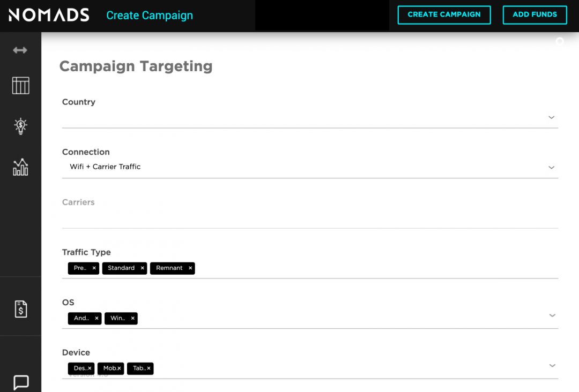The width and height of the screenshot is (579, 392).
Task: Expand the Device dropdown chevron
Action: click(x=552, y=365)
